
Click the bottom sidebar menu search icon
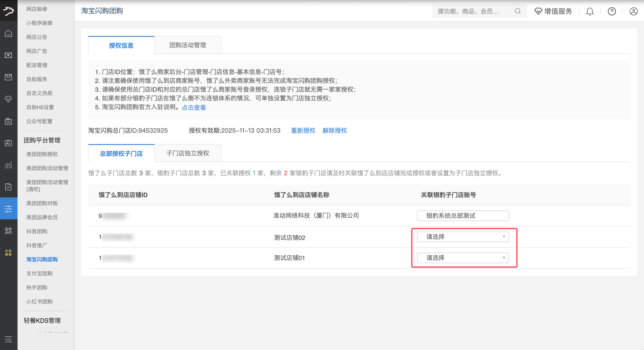point(9,340)
